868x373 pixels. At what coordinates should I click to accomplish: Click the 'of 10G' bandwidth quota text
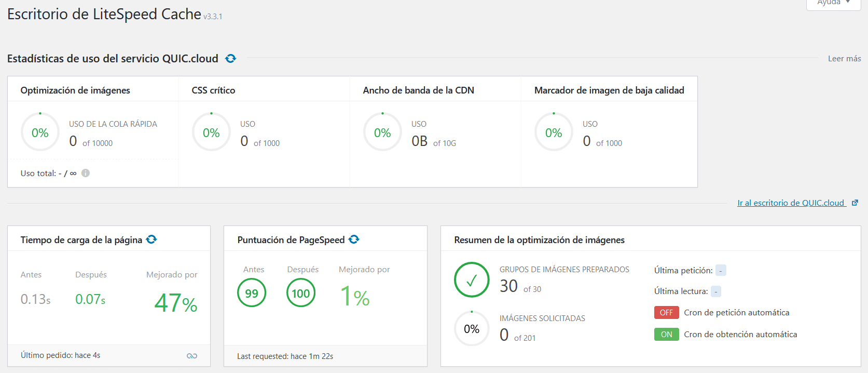(x=445, y=143)
